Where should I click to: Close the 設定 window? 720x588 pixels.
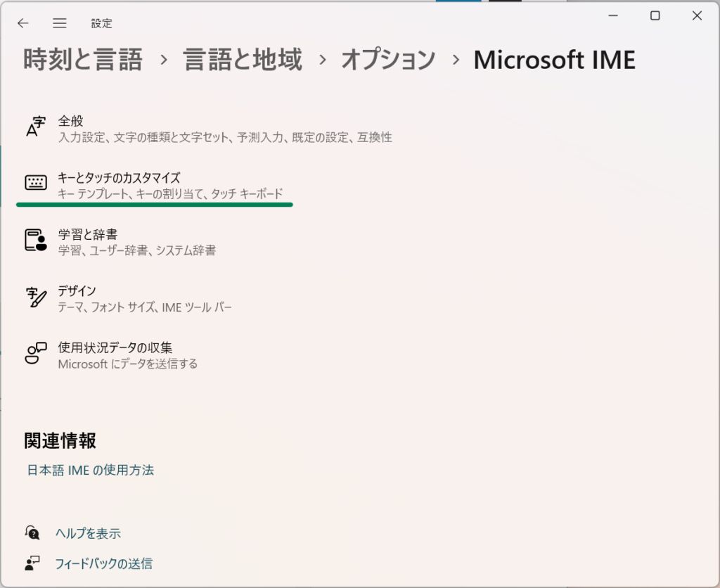tap(697, 15)
